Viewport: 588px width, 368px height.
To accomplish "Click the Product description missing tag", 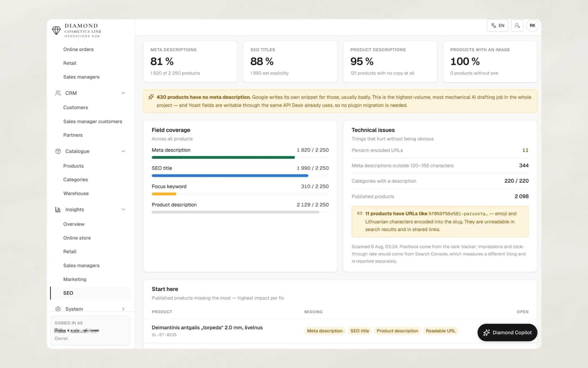I will [397, 331].
